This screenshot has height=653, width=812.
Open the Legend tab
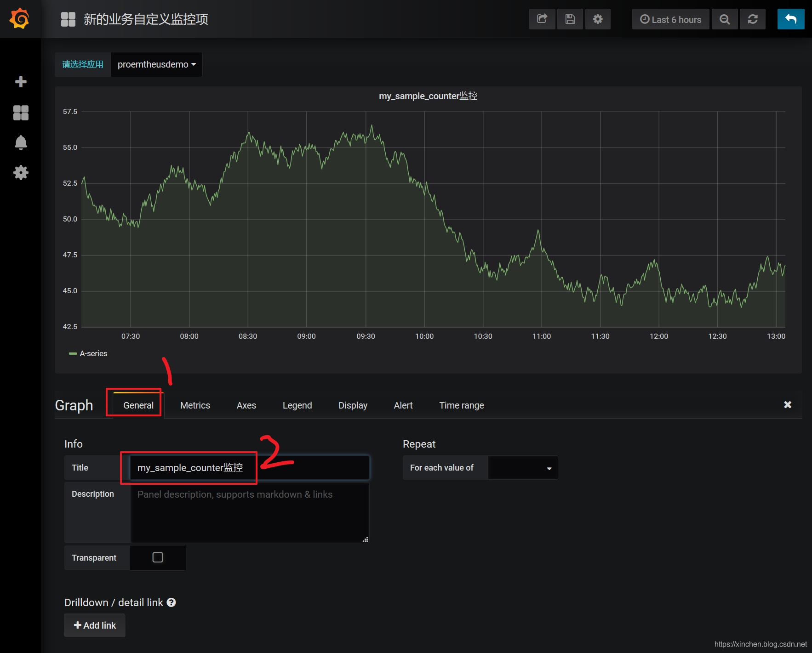tap(297, 405)
